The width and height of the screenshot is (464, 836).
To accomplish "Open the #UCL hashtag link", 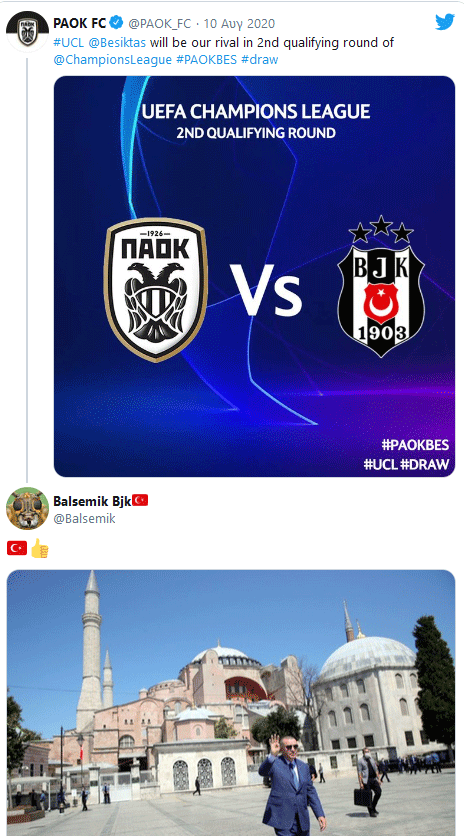I will point(68,43).
